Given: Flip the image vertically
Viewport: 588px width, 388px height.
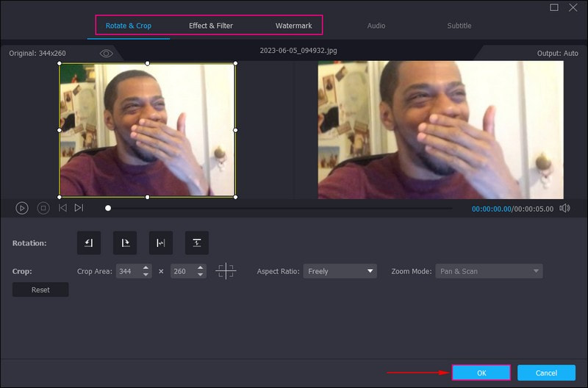Looking at the screenshot, I should pyautogui.click(x=196, y=242).
